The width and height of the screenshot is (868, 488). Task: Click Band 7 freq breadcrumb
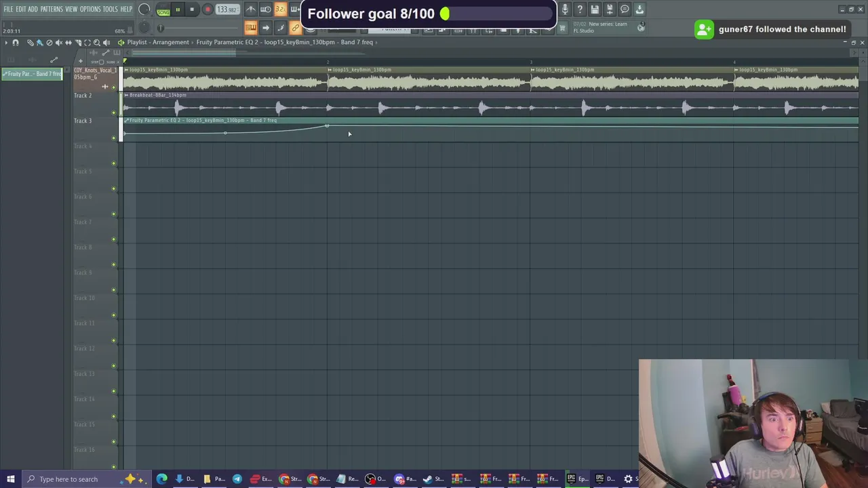[357, 42]
